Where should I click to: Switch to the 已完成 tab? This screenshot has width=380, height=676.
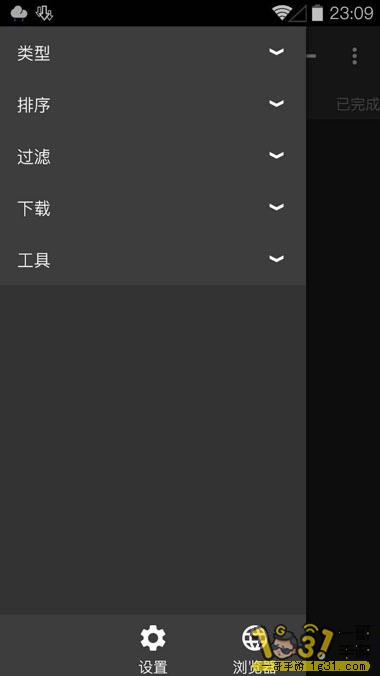358,104
